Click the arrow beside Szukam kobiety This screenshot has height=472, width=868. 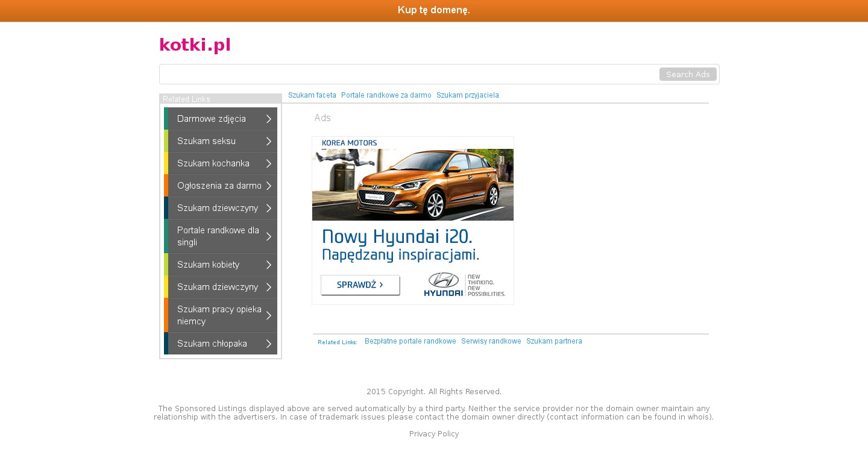tap(269, 265)
